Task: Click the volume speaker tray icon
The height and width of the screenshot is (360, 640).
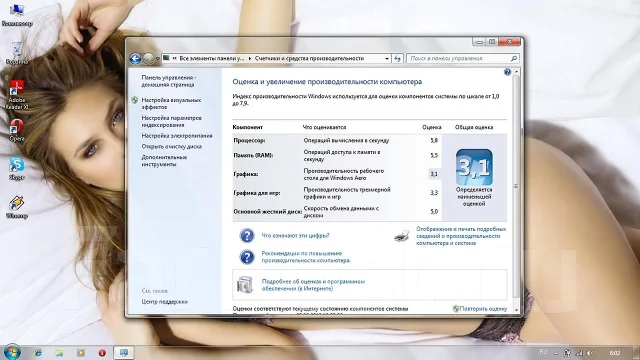Action: (590, 353)
